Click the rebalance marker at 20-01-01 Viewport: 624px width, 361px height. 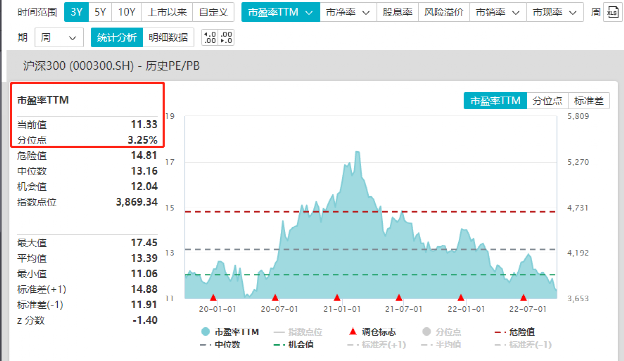[213, 297]
